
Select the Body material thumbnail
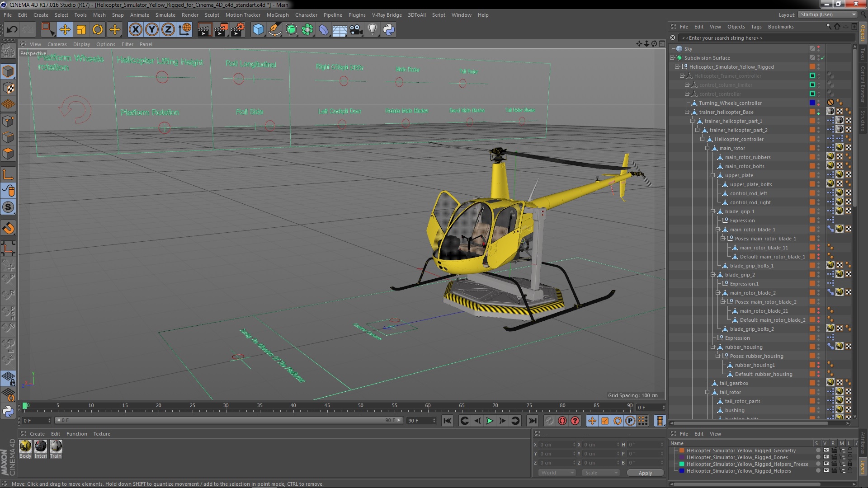coord(25,446)
